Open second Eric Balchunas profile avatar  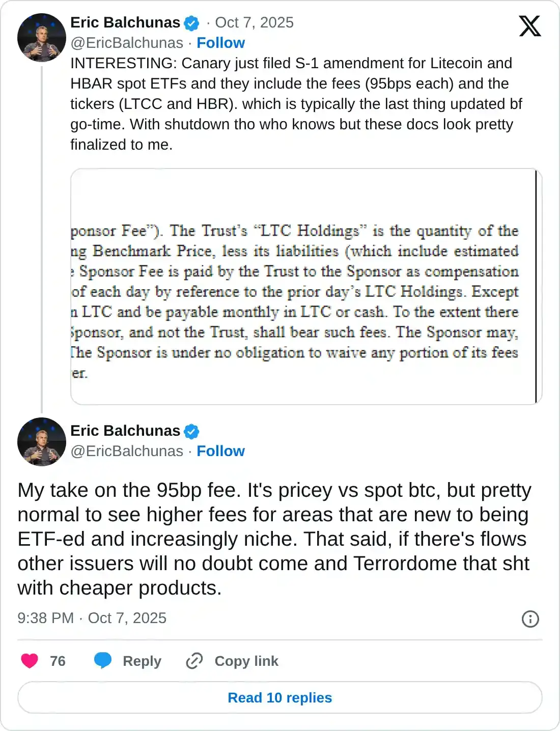[x=41, y=442]
